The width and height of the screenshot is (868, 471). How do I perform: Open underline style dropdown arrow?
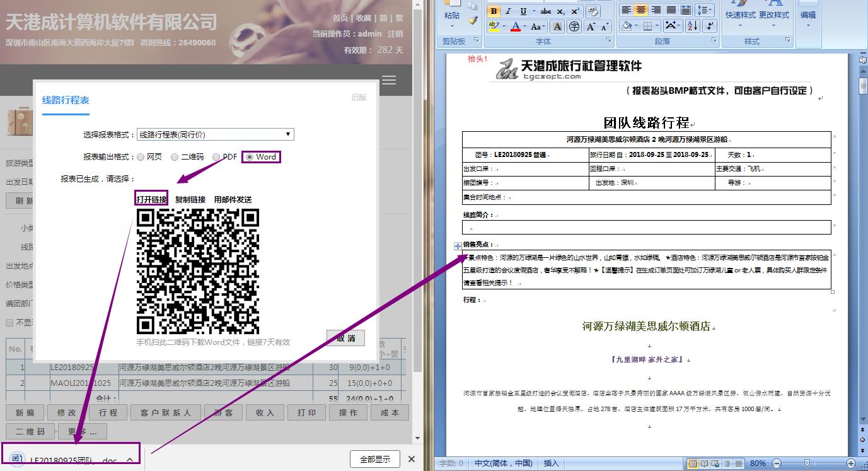pyautogui.click(x=533, y=11)
